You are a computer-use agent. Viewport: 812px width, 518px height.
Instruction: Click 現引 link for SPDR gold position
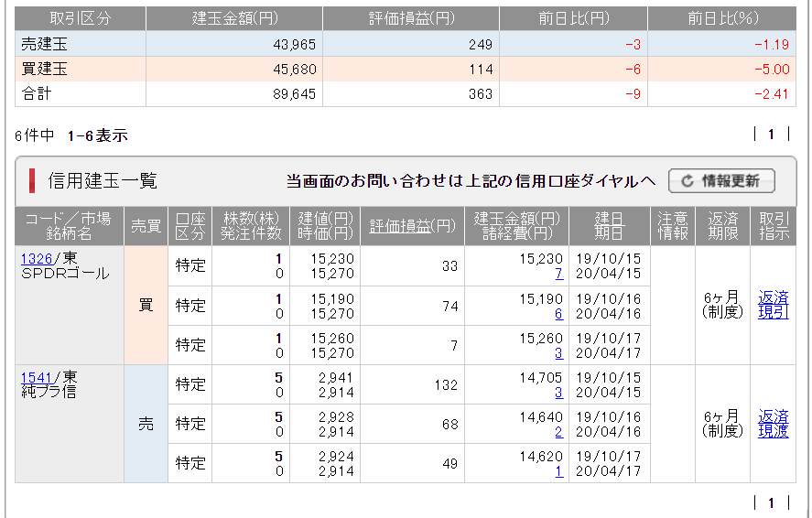pyautogui.click(x=773, y=312)
